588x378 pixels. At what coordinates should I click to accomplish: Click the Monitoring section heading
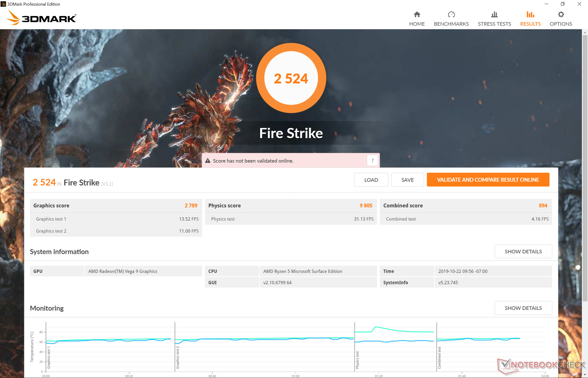click(x=47, y=308)
